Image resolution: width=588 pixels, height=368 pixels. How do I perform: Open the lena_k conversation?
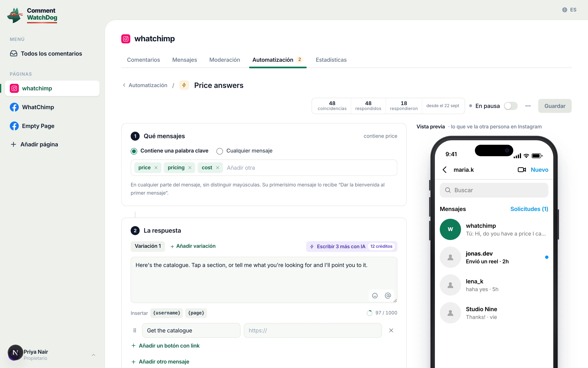[x=494, y=285]
